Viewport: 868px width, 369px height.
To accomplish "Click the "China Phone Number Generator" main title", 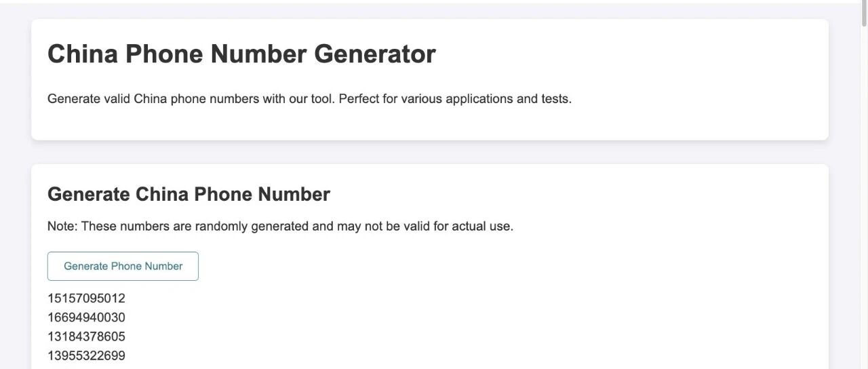I will point(241,54).
